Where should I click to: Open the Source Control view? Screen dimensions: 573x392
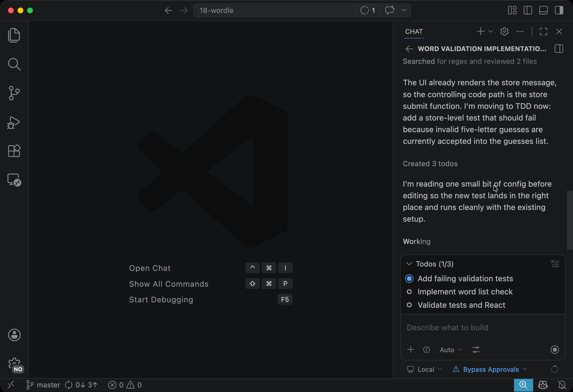click(14, 93)
